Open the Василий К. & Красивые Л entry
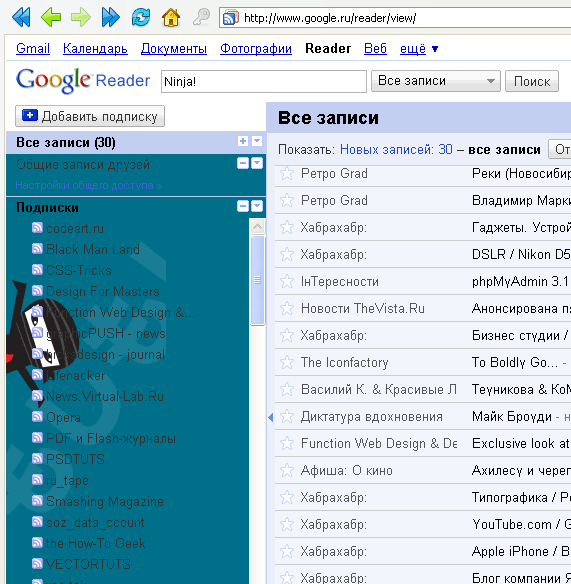 (x=423, y=389)
